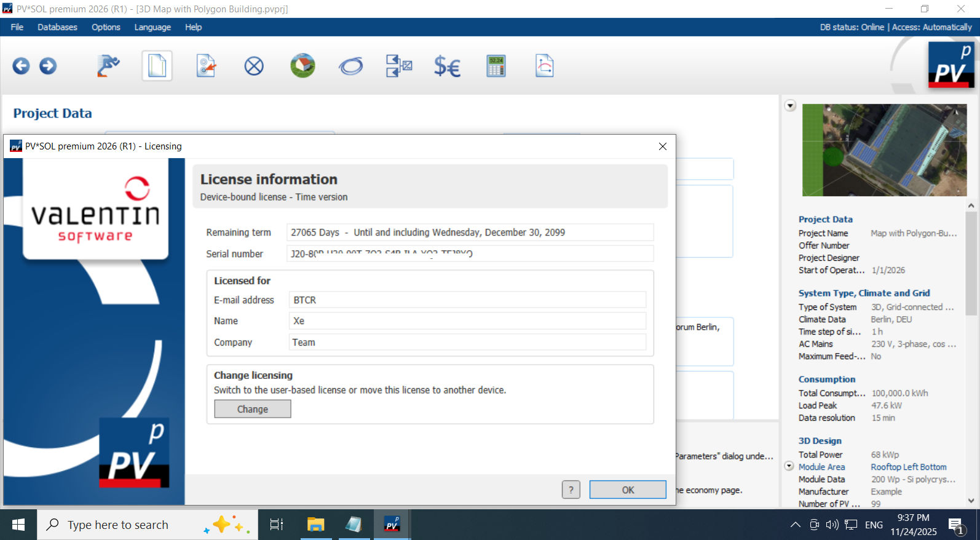Open the Project Data page icon
The height and width of the screenshot is (540, 980).
157,66
